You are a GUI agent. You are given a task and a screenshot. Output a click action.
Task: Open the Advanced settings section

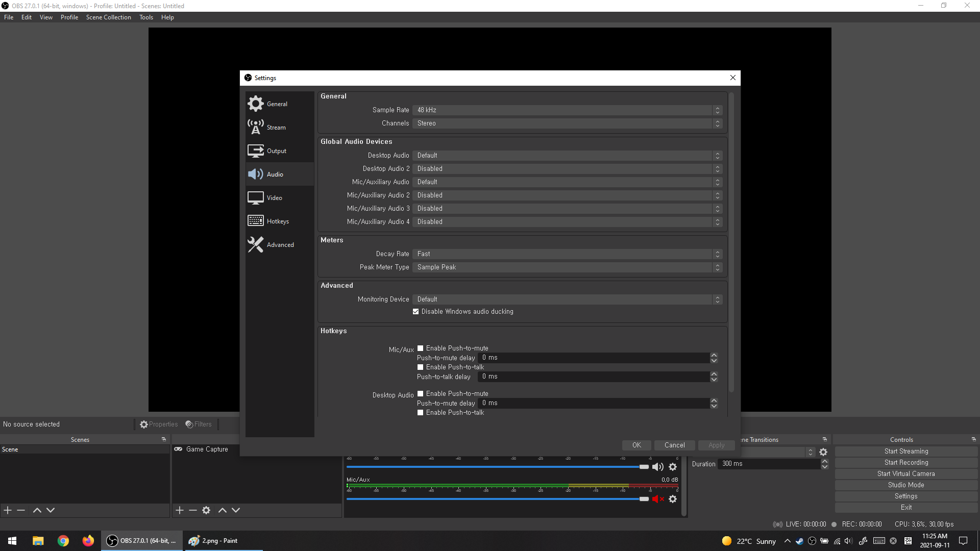click(280, 245)
